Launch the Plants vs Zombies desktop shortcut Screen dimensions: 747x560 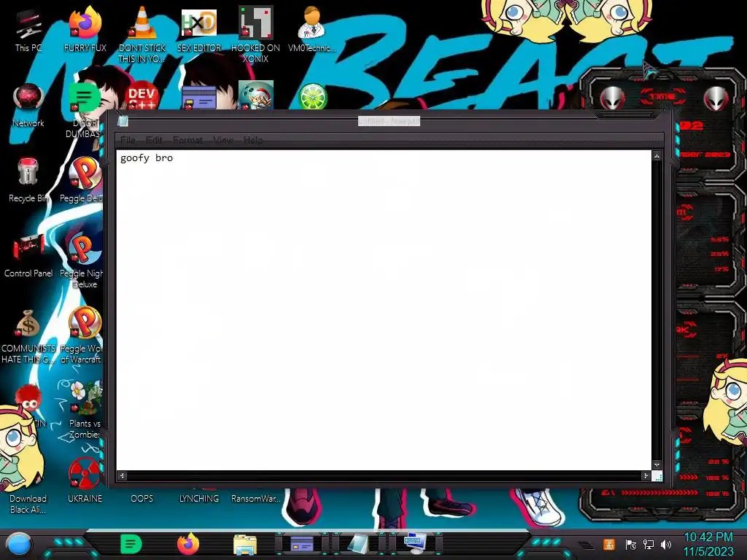tap(85, 410)
